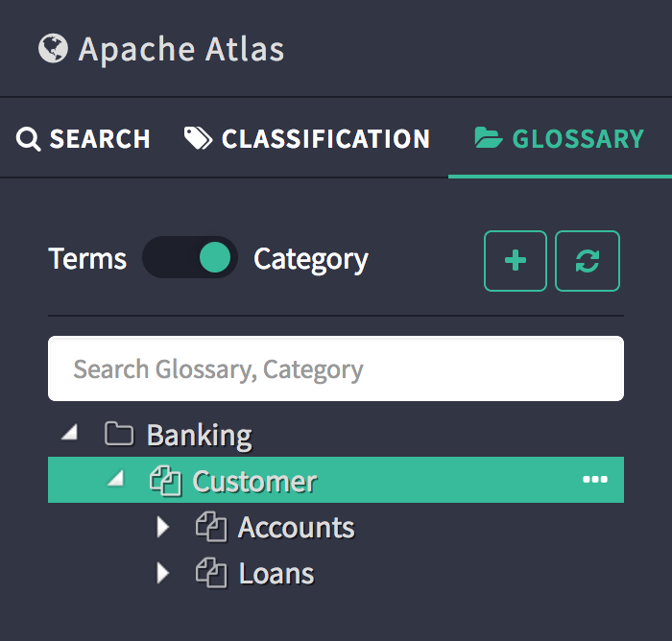The width and height of the screenshot is (672, 641).
Task: Expand the Loans category node
Action: pyautogui.click(x=162, y=573)
